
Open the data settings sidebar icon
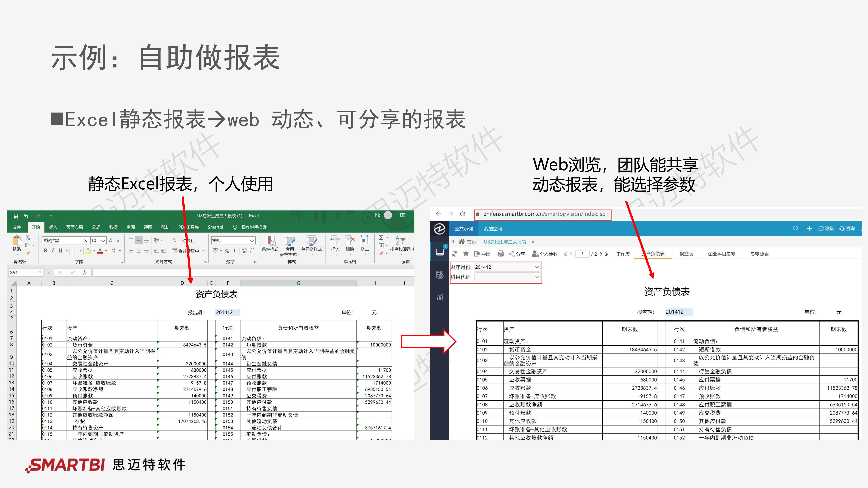pyautogui.click(x=440, y=275)
